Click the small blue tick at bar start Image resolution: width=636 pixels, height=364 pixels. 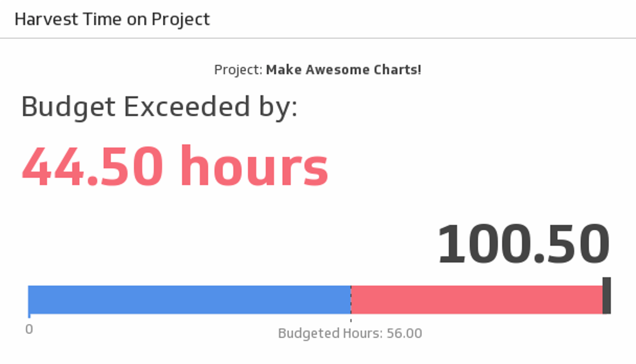click(x=29, y=315)
